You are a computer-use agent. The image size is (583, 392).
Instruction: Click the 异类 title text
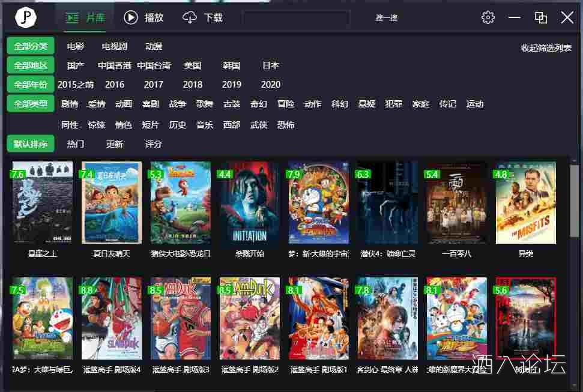tap(526, 254)
